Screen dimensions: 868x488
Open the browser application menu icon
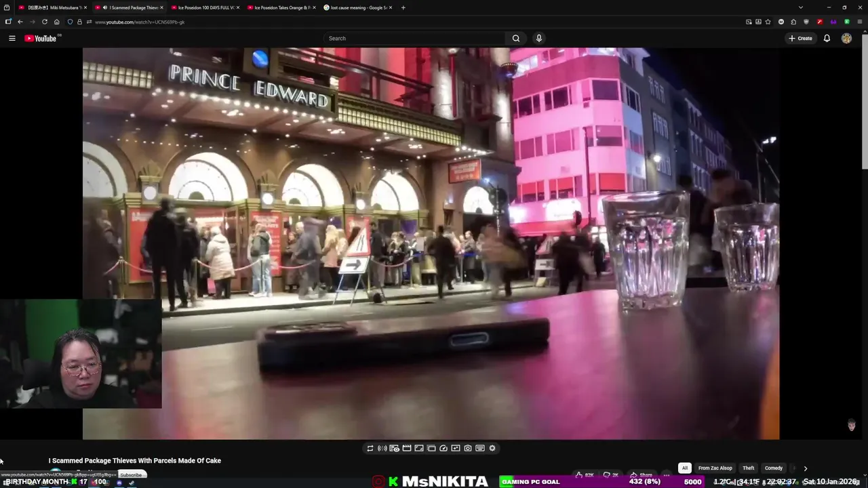click(x=860, y=22)
